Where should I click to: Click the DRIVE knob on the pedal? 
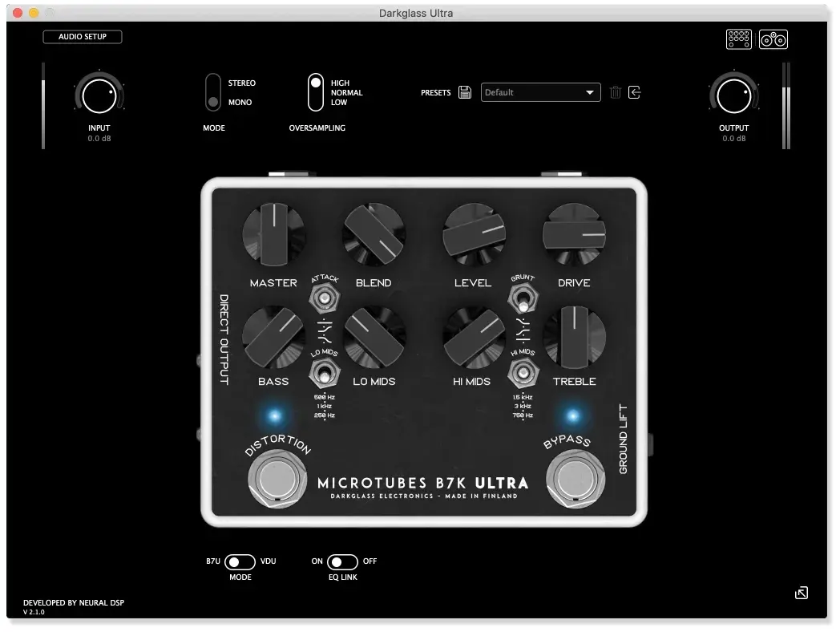click(x=574, y=234)
